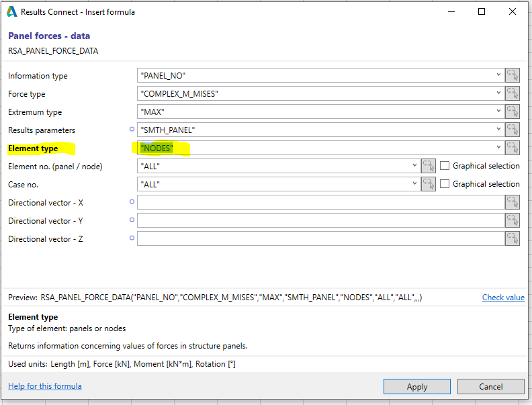Click the Directional vector - X input field
The image size is (532, 405).
(x=321, y=203)
